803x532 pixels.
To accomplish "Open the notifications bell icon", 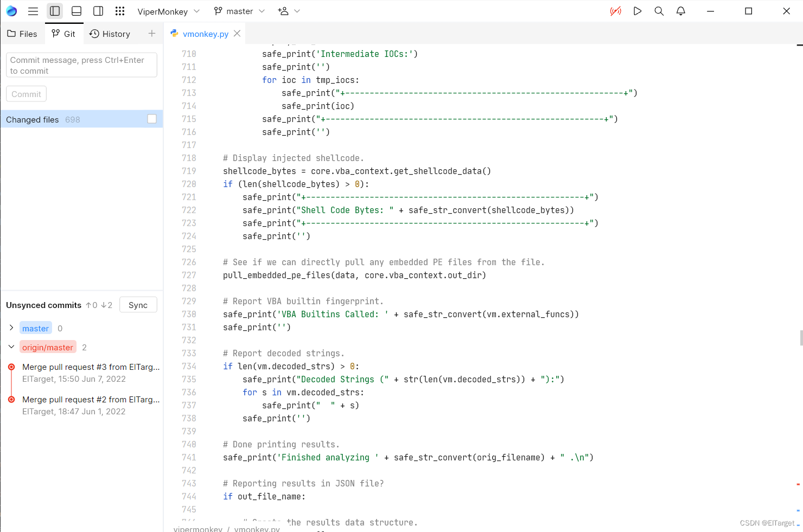I will pyautogui.click(x=681, y=11).
